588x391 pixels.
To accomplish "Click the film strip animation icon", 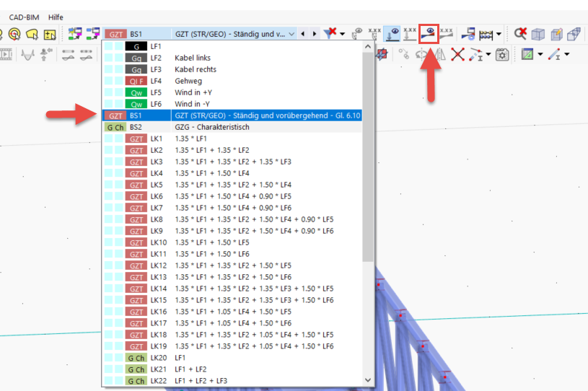I will click(x=6, y=55).
